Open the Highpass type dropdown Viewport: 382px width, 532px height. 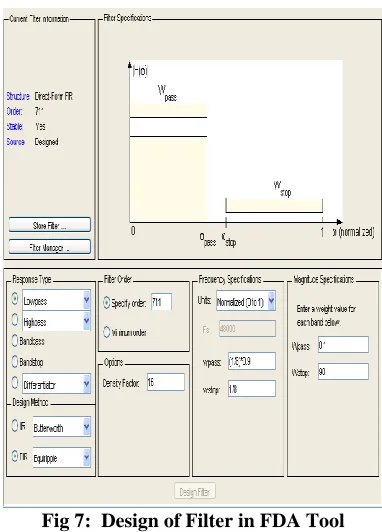pyautogui.click(x=56, y=321)
